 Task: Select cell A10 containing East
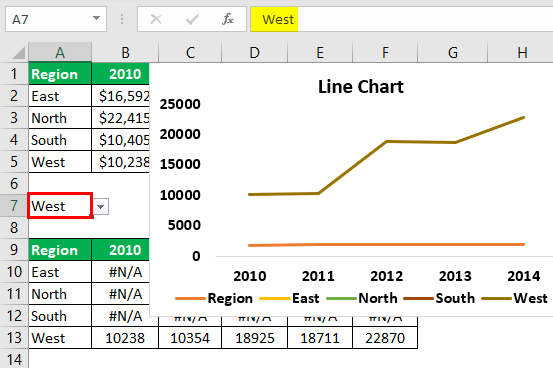point(60,272)
